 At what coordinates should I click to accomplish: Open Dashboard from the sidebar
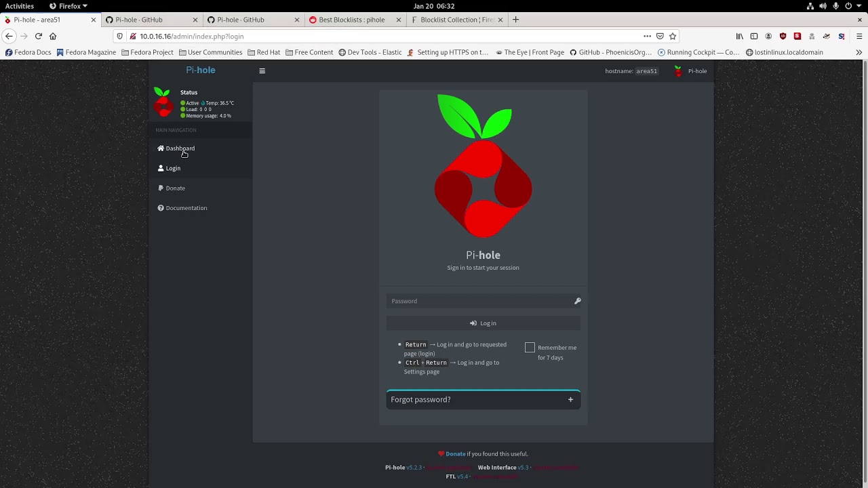[180, 148]
